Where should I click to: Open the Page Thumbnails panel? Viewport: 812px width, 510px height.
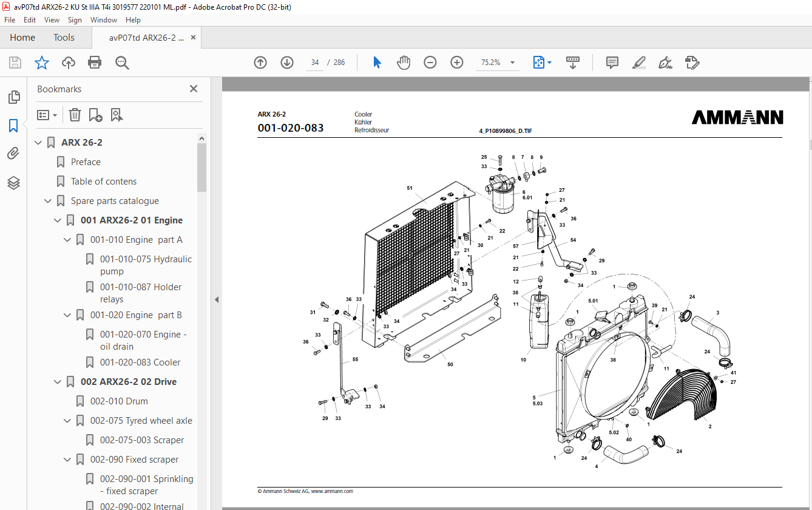pos(13,97)
